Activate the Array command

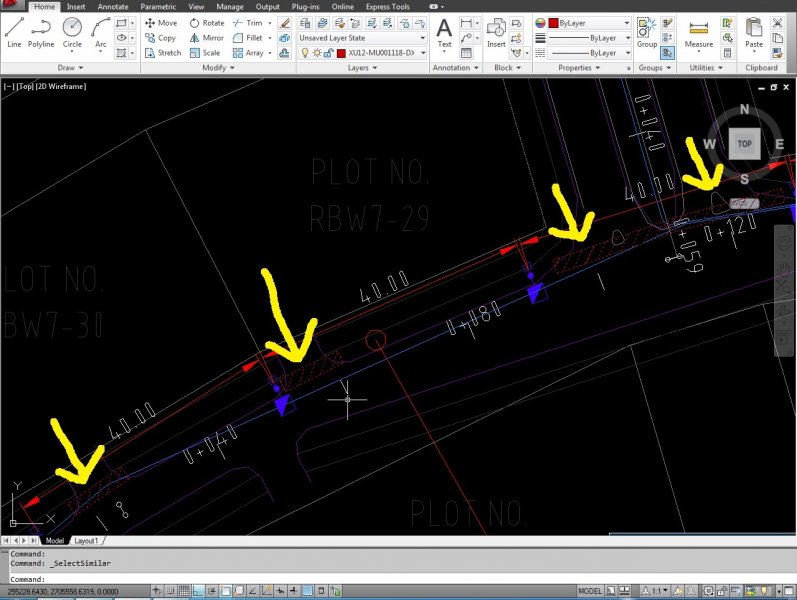point(248,53)
